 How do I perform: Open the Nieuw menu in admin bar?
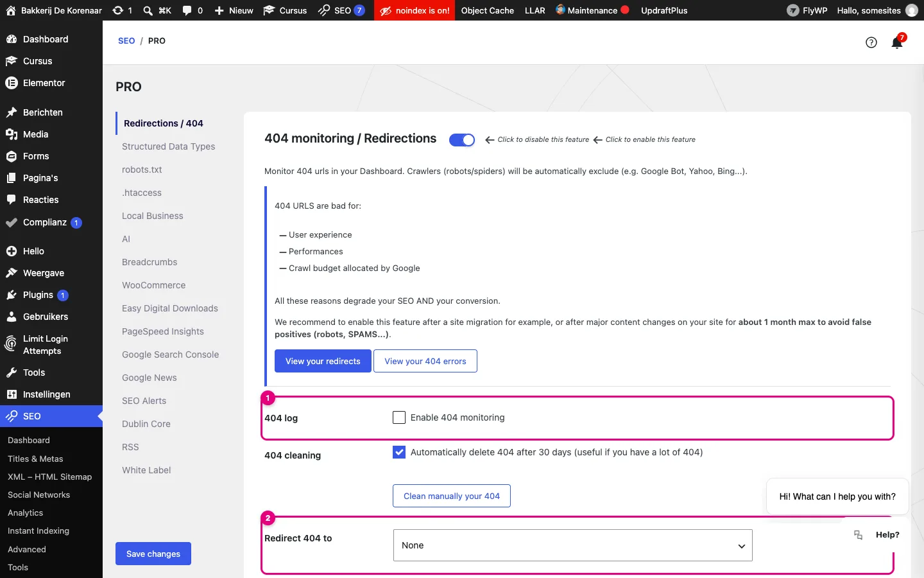click(x=234, y=10)
